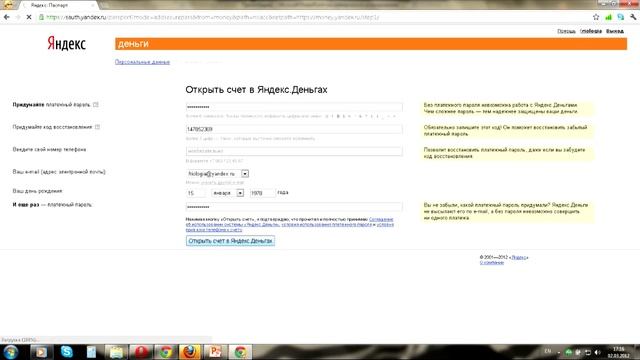This screenshot has height=360, width=640.
Task: Open Firefox from the taskbar
Action: pos(190,352)
